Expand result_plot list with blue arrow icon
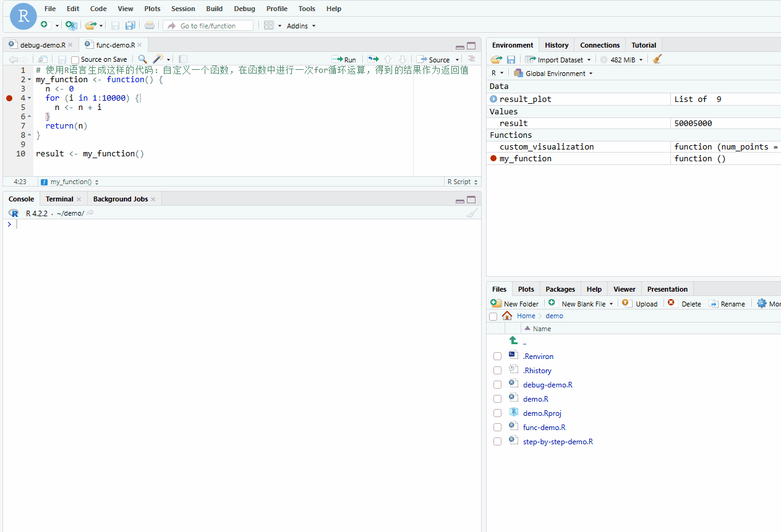Viewport: 781px width, 532px height. pos(493,99)
